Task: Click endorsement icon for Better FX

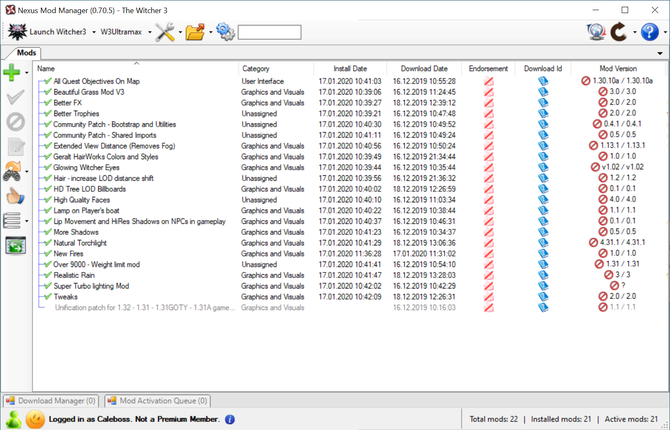Action: [x=489, y=103]
